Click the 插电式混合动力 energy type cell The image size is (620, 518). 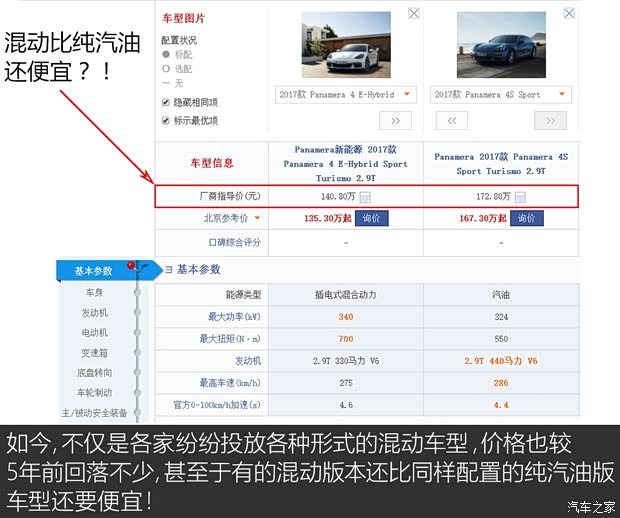346,295
